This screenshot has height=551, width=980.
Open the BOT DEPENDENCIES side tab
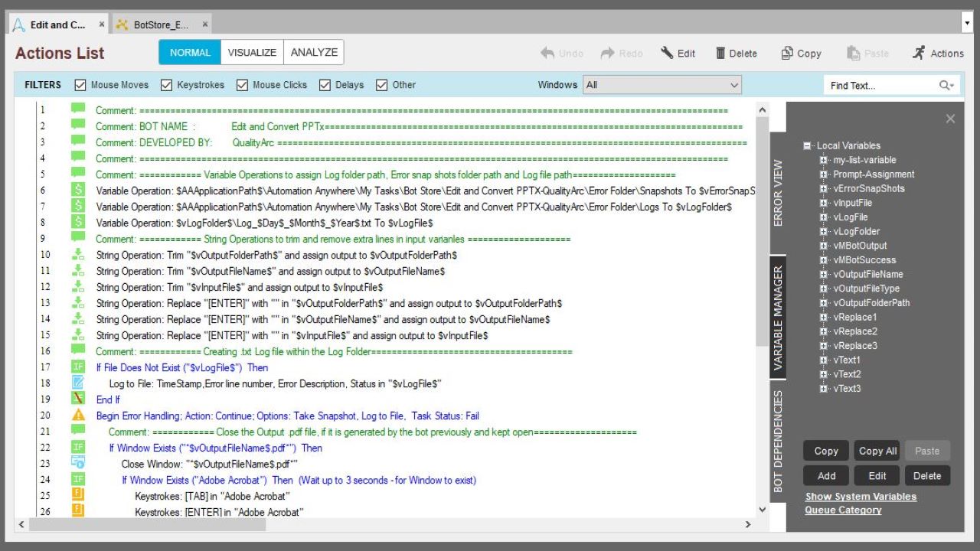tap(778, 442)
